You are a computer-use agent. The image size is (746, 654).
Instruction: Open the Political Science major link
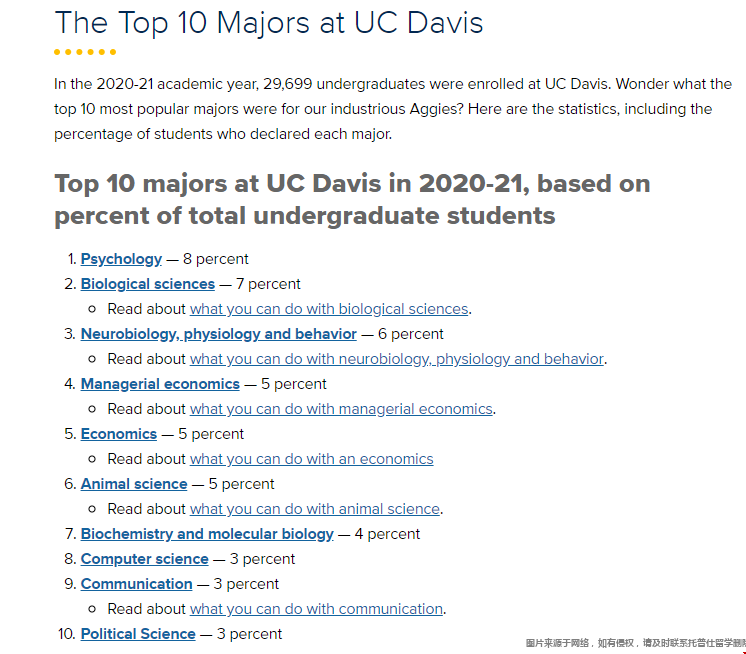138,634
